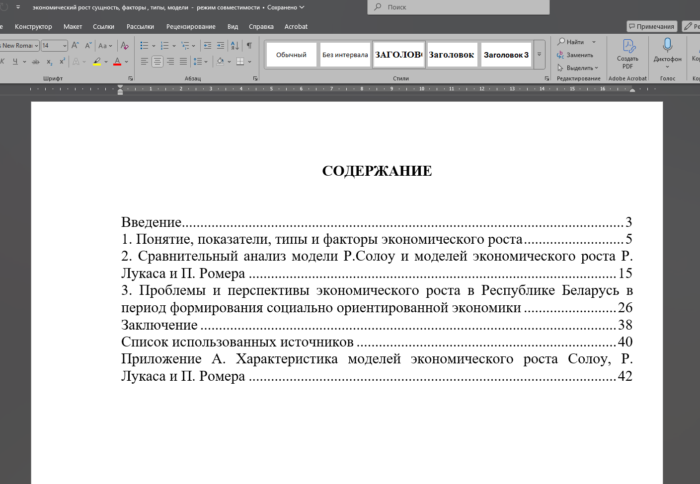Open font name dropdown list

pyautogui.click(x=36, y=46)
